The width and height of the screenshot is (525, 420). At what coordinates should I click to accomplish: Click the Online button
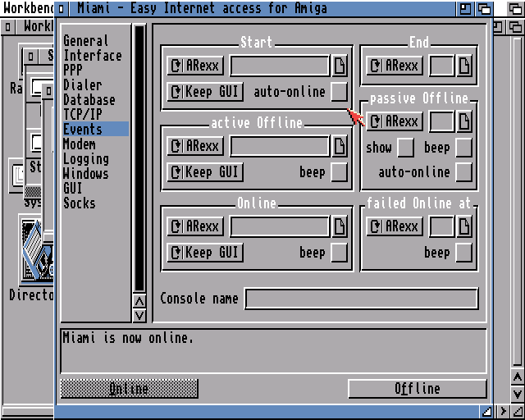pos(130,389)
